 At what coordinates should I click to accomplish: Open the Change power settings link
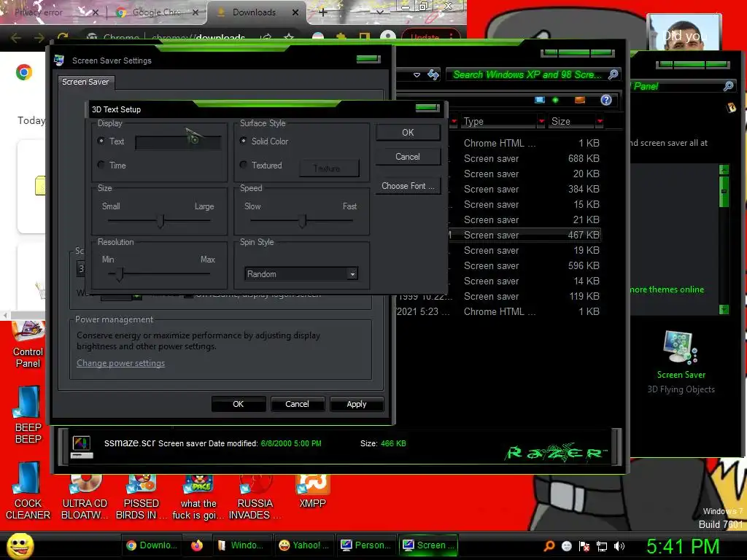coord(120,363)
